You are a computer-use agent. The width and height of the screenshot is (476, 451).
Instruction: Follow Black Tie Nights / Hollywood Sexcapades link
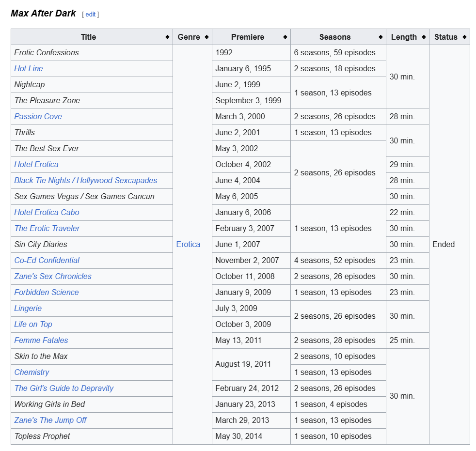tap(86, 181)
